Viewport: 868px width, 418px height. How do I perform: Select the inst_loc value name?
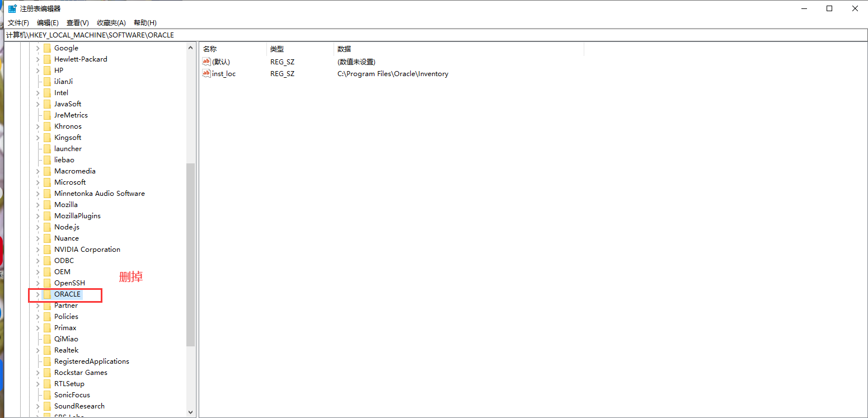[224, 74]
